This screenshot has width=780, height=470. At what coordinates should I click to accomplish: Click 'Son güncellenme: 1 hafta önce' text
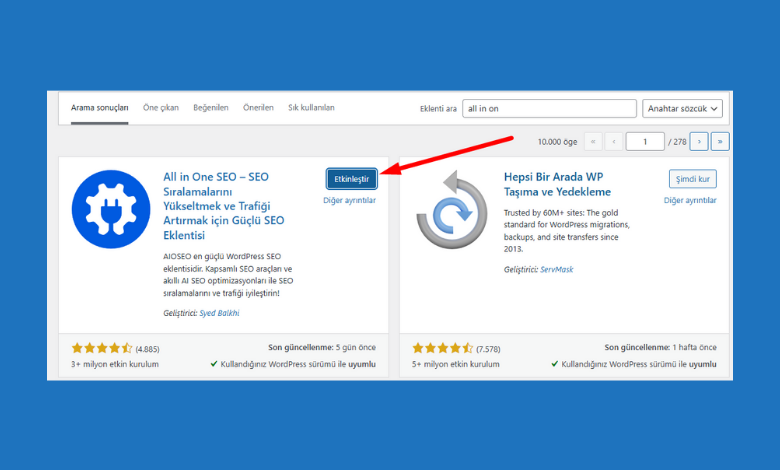pos(661,347)
